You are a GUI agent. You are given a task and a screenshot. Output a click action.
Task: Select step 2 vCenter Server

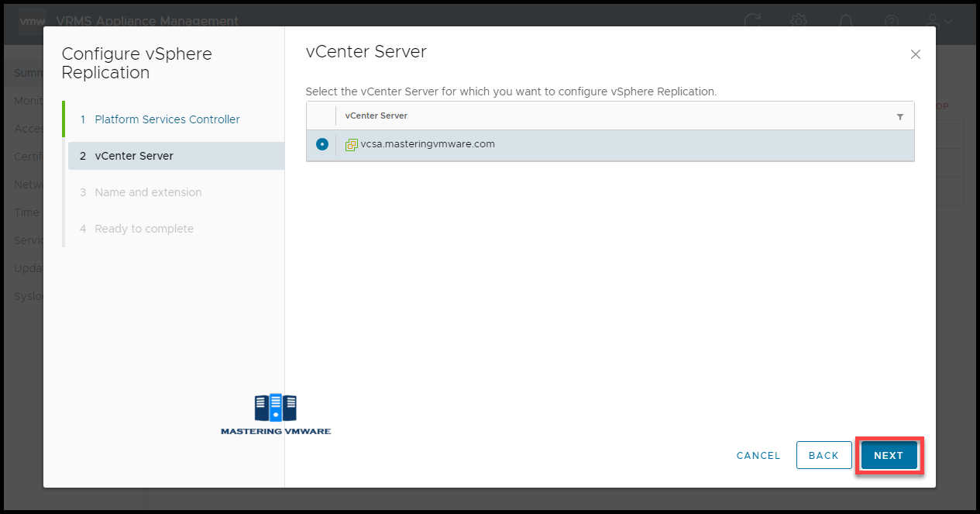[176, 156]
